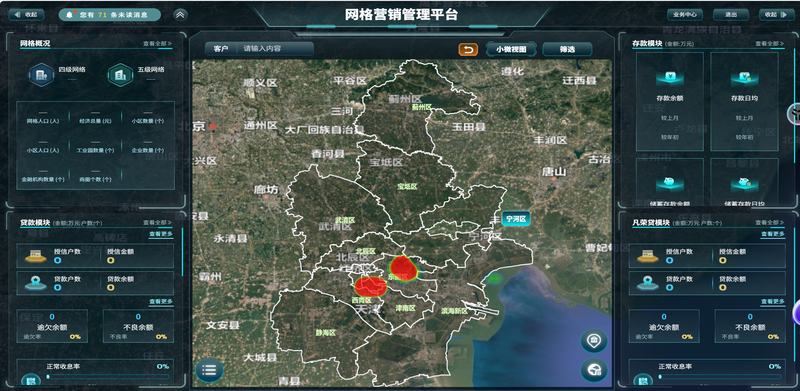Screen dimensions: 800x391
Task: Select the 宁河区 label on map
Action: 516,219
